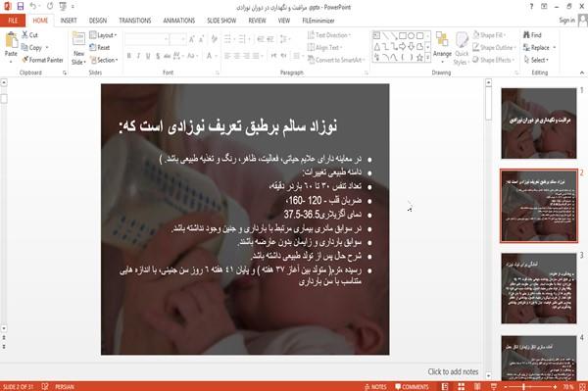Activate the Format Painter
The height and width of the screenshot is (391, 588).
(42, 60)
